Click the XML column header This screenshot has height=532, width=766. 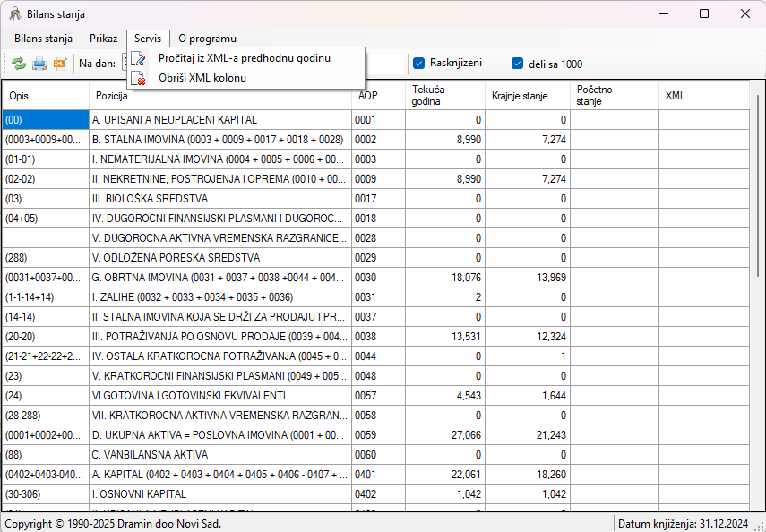tap(704, 96)
